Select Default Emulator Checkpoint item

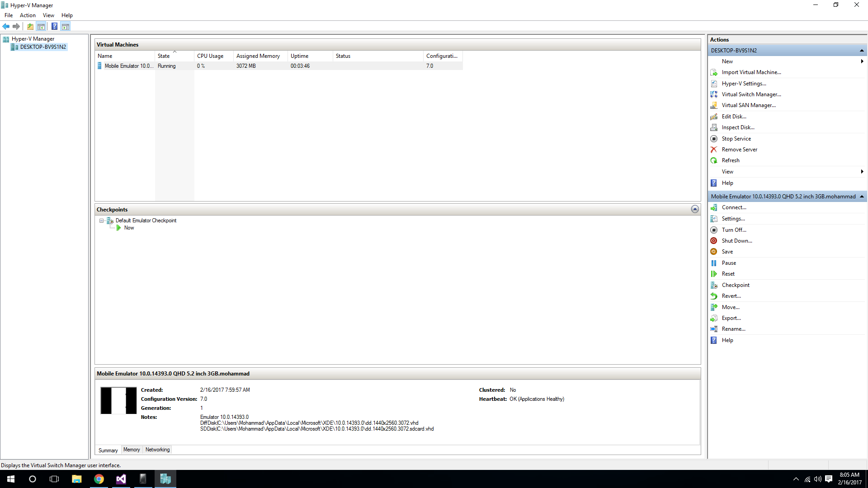pos(146,221)
